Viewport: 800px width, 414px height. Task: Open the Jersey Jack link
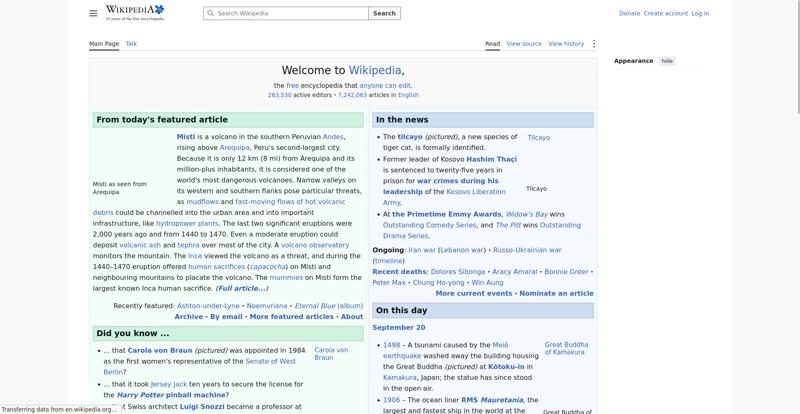tap(169, 384)
